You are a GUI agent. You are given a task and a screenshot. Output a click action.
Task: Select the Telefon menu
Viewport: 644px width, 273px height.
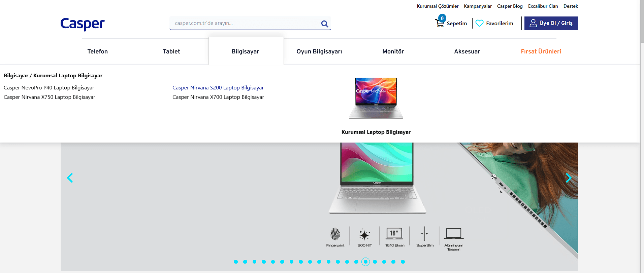coord(98,51)
